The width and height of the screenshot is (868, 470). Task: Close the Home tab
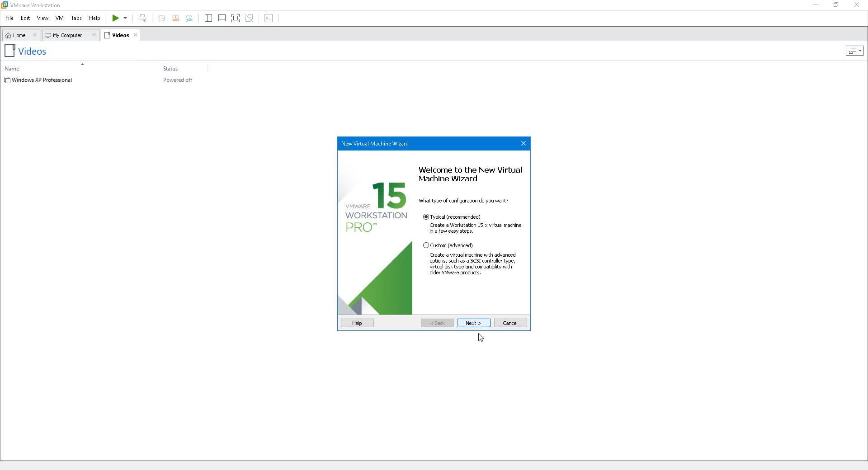34,35
